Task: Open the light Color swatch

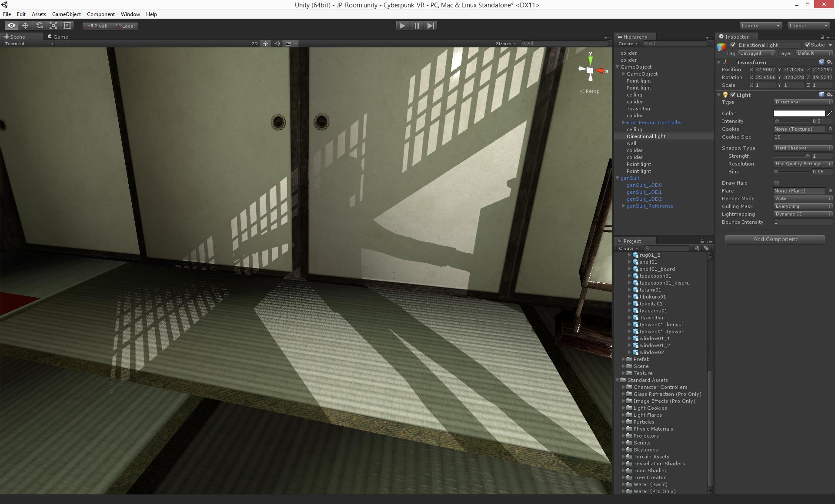Action: pos(798,113)
